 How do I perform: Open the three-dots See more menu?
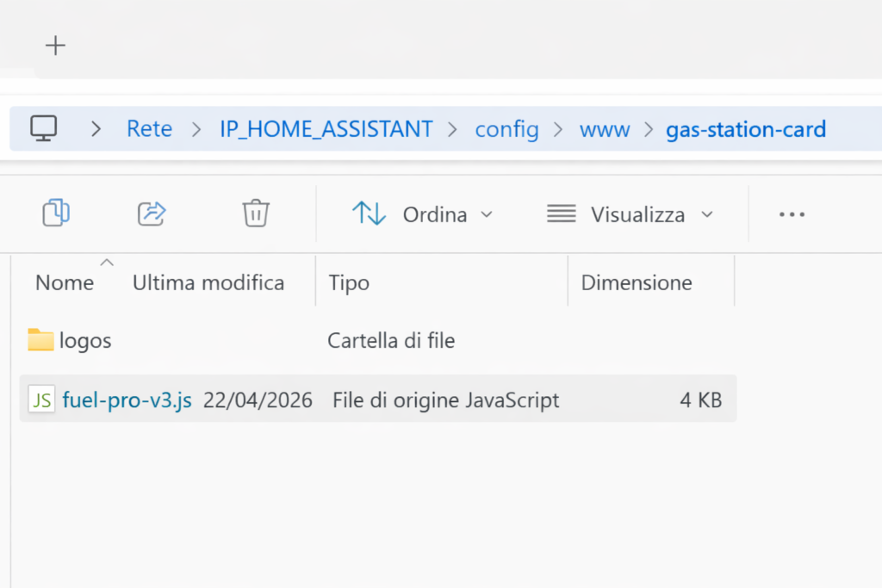pos(791,214)
